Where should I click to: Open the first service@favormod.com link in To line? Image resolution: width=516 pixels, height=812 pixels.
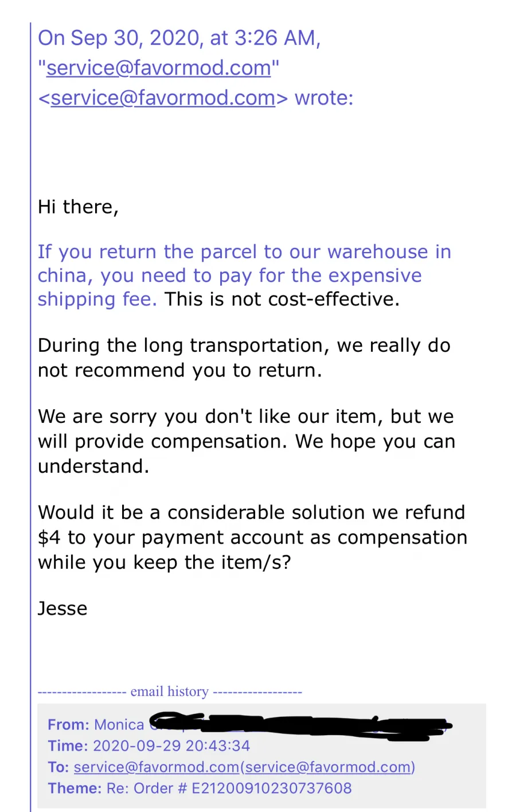point(157,767)
